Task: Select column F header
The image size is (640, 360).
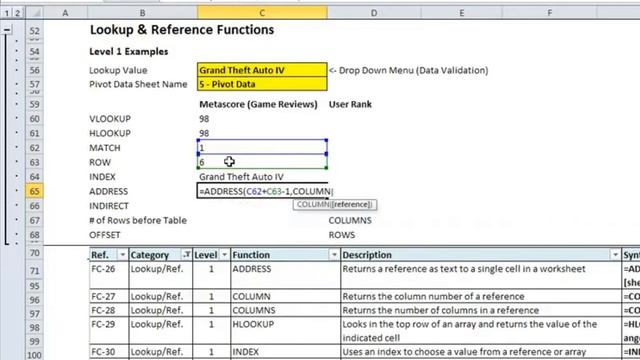Action: coord(549,13)
